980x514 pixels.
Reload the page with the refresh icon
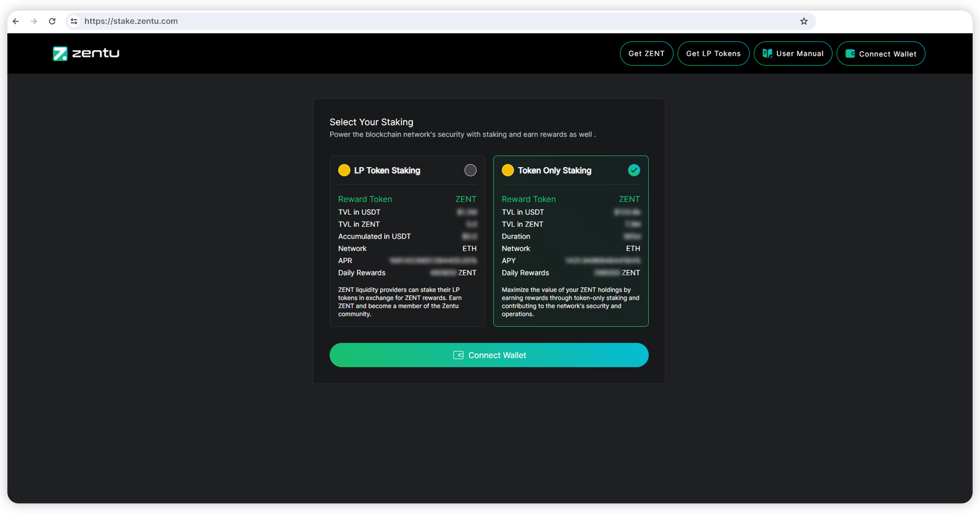tap(52, 21)
